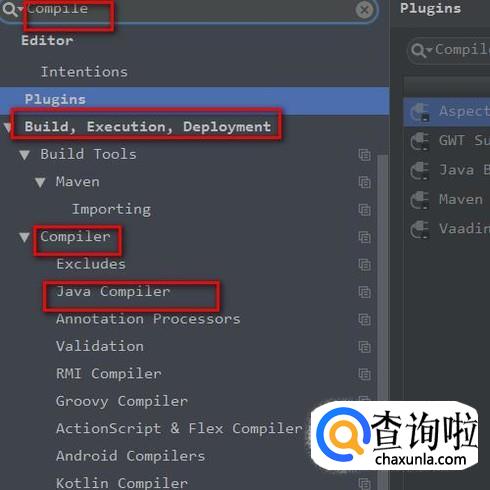Select Java Compiler settings page

113,292
